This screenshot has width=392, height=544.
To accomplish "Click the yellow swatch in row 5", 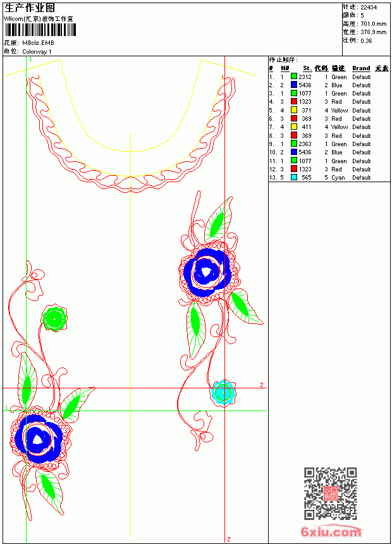I will click(x=294, y=110).
